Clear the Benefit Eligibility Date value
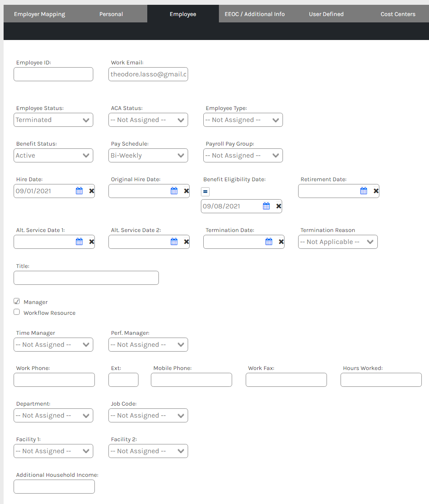This screenshot has width=429, height=504. (x=279, y=206)
